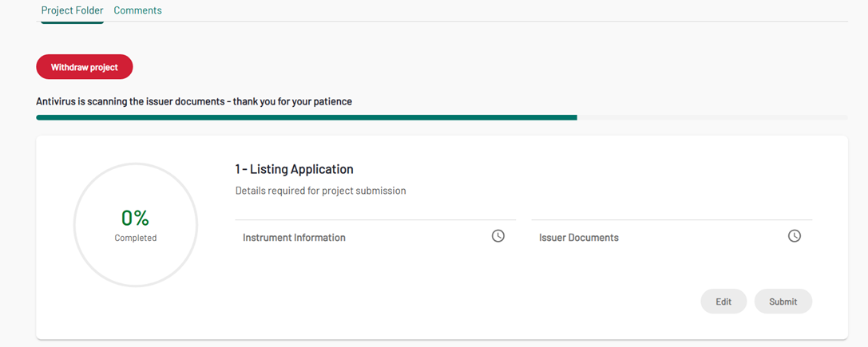Click the pending clock icon beside Issuer Documents

coord(794,236)
